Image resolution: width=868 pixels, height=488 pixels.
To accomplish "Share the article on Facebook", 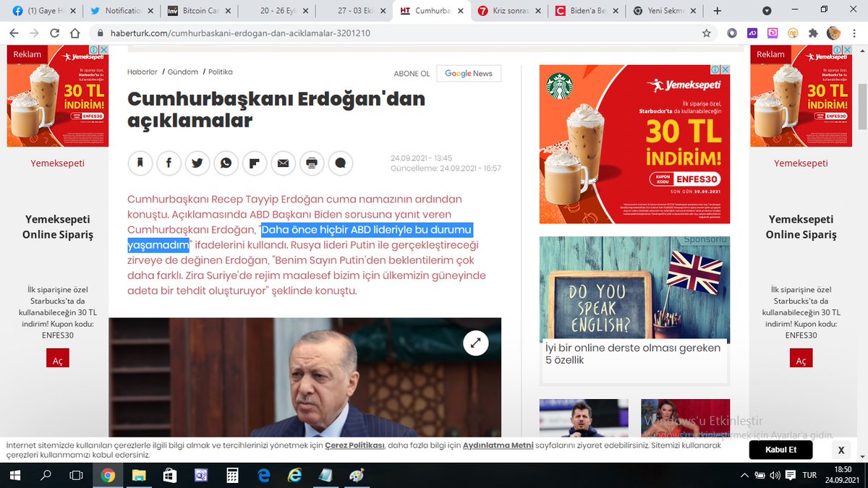I will (x=169, y=163).
